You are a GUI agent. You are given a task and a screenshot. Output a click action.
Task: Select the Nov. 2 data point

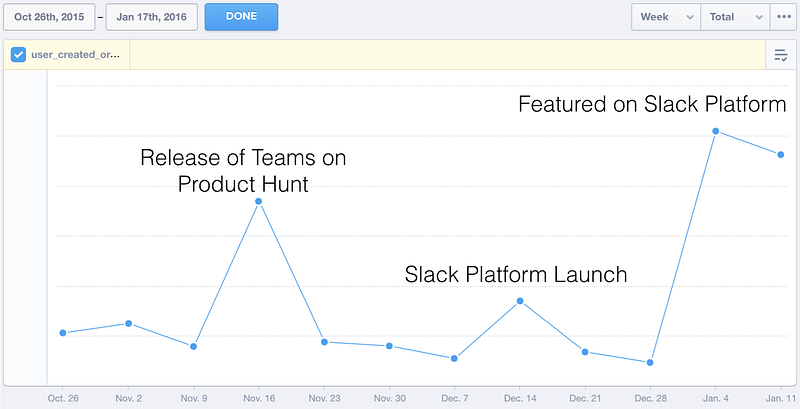[129, 323]
